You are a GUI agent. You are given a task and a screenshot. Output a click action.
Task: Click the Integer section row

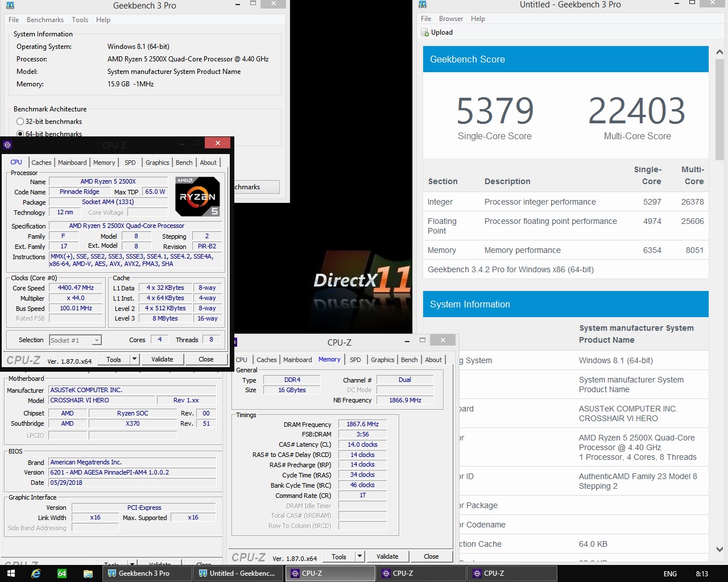click(x=566, y=202)
